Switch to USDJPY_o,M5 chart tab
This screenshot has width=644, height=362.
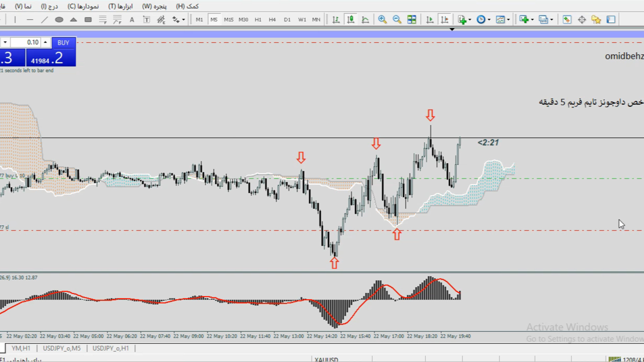62,348
